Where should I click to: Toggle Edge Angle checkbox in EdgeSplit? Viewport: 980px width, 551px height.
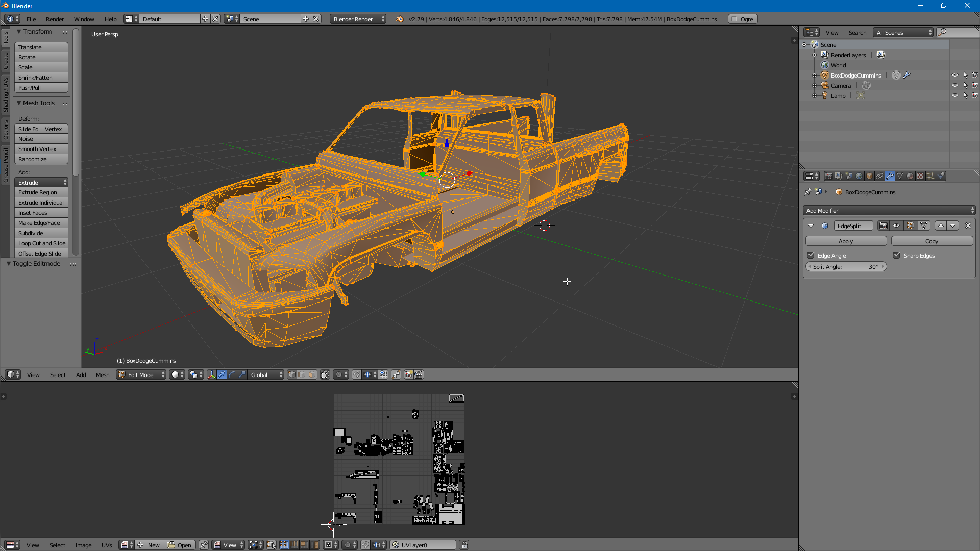tap(812, 256)
